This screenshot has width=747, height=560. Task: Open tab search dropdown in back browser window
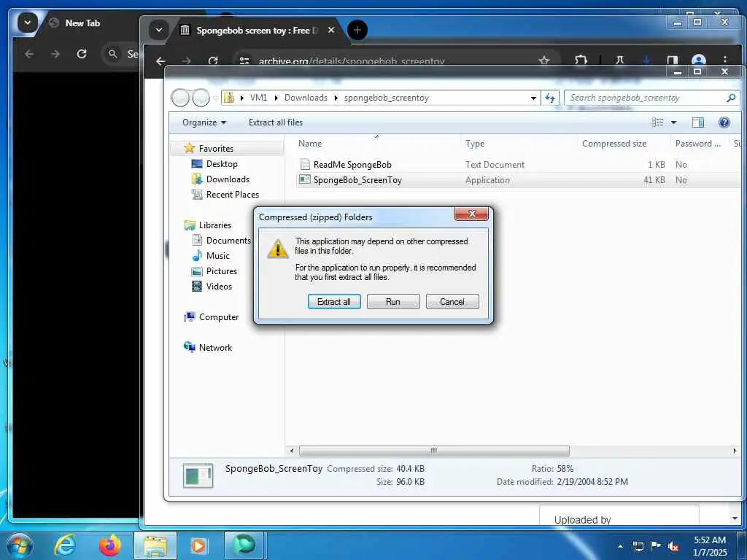27,23
